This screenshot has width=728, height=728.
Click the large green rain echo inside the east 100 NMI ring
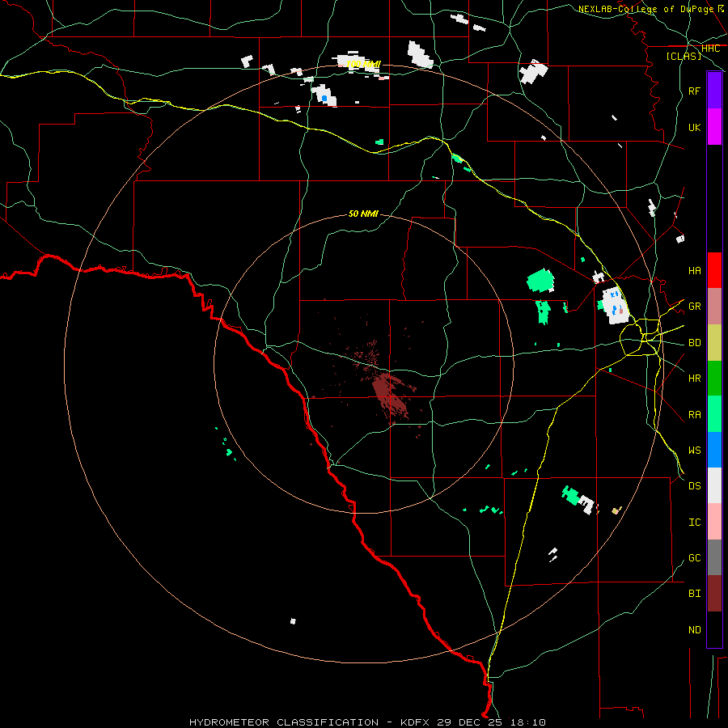tap(541, 281)
